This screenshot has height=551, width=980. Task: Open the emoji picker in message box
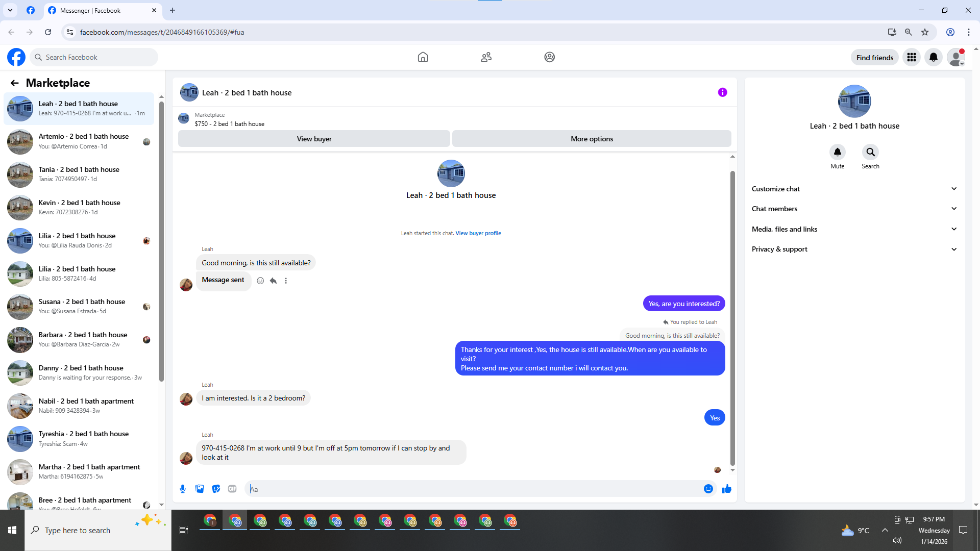(708, 489)
